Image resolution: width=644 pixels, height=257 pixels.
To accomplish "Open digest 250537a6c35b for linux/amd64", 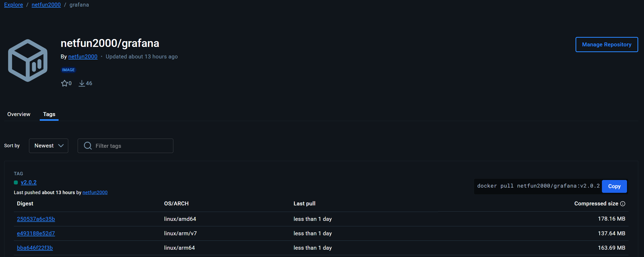I will click(x=36, y=219).
